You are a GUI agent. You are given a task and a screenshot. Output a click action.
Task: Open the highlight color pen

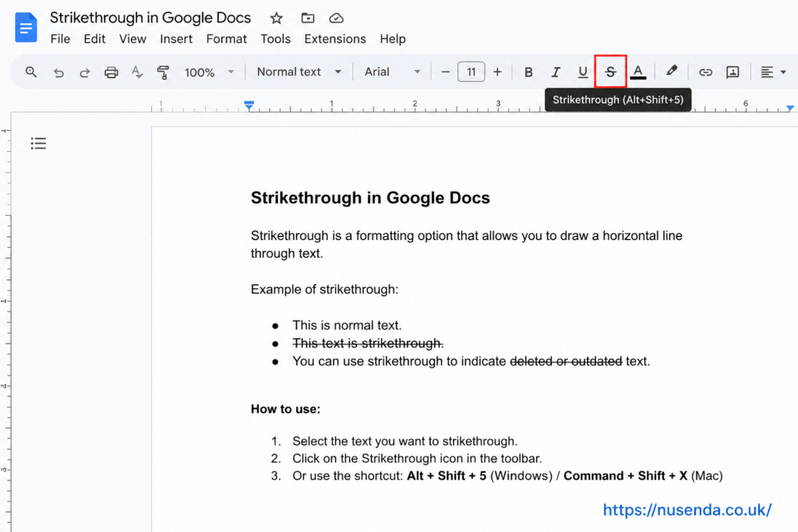(x=671, y=71)
